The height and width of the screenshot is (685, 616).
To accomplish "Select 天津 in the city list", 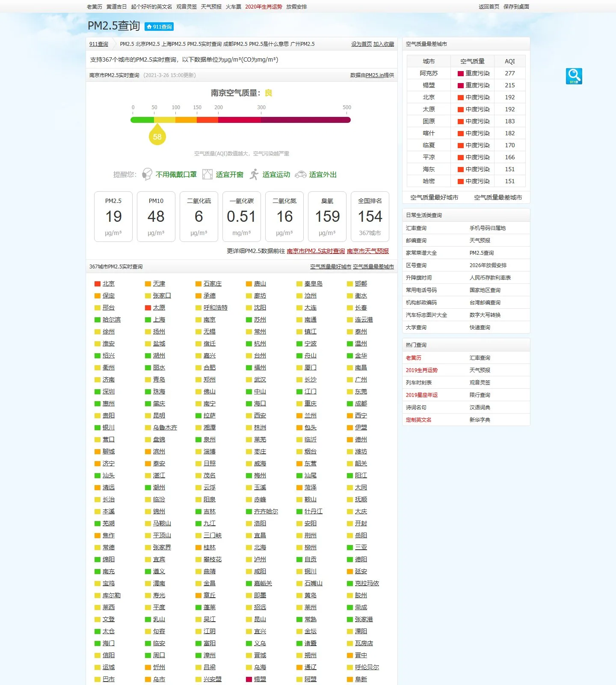I will [x=159, y=284].
